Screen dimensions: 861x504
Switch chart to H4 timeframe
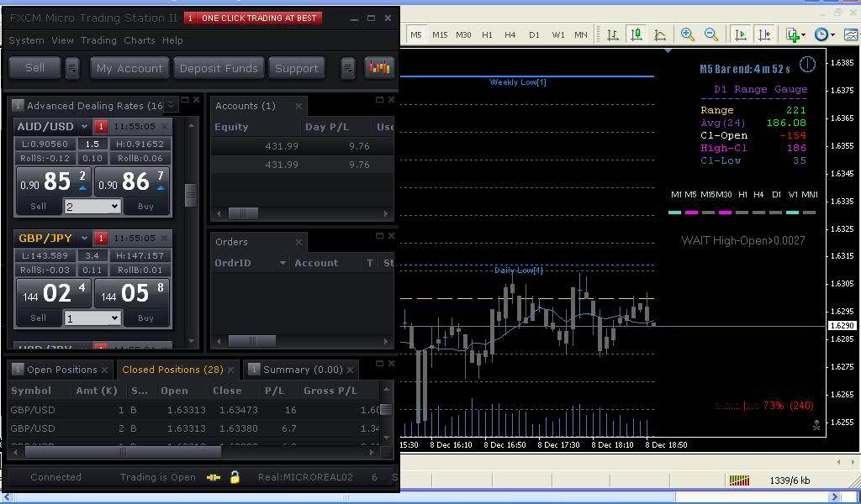pyautogui.click(x=510, y=34)
